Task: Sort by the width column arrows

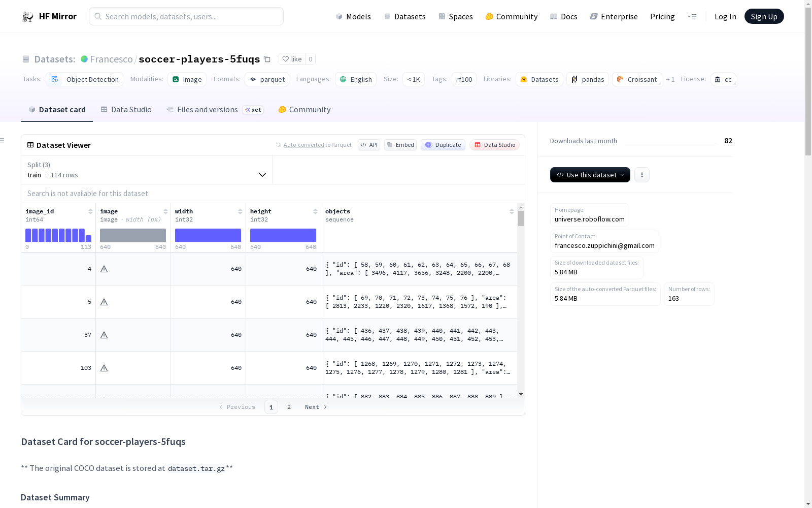Action: (240, 211)
